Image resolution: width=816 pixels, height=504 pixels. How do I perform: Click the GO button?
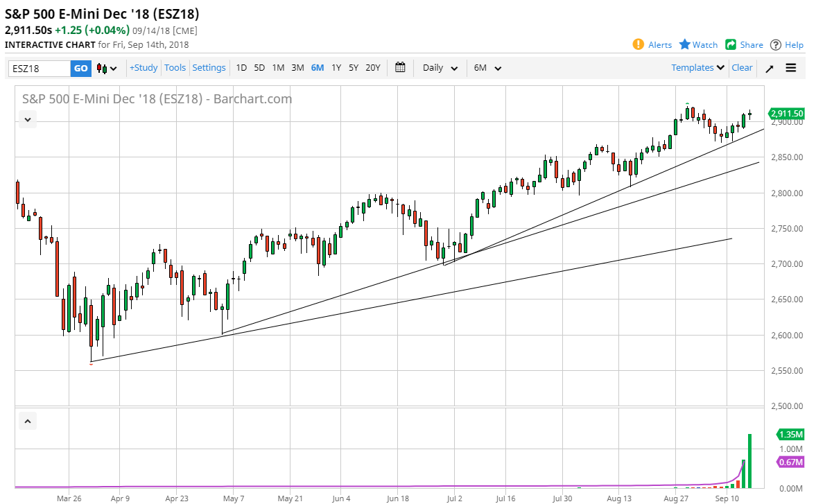point(81,67)
